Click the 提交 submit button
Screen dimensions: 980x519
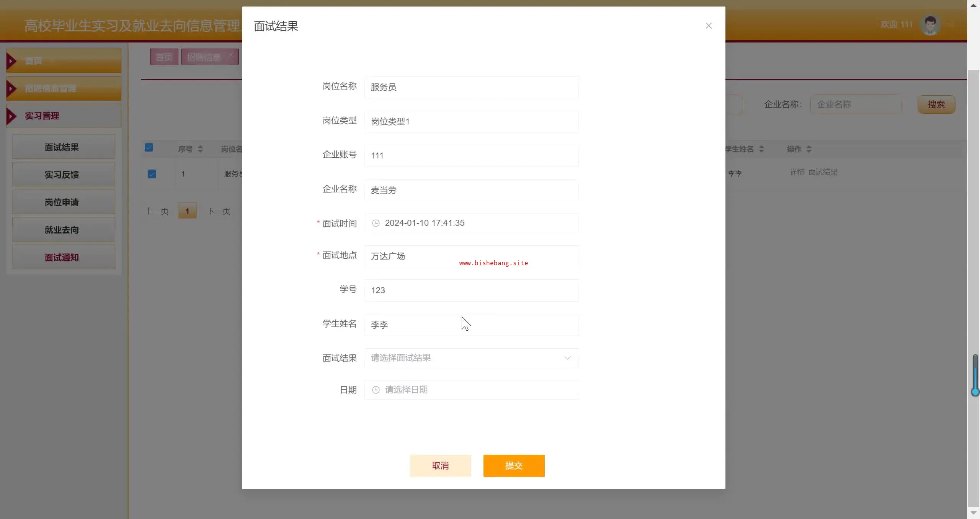pos(514,465)
